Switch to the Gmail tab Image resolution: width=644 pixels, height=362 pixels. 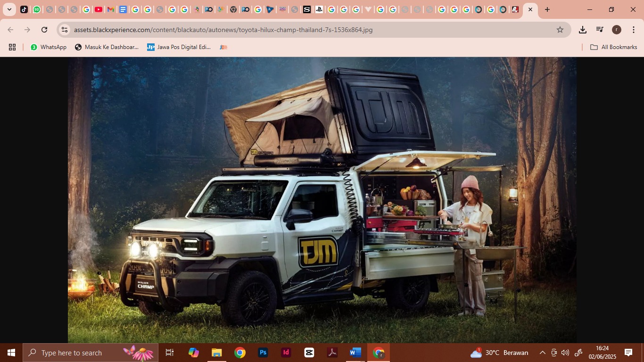click(x=110, y=9)
